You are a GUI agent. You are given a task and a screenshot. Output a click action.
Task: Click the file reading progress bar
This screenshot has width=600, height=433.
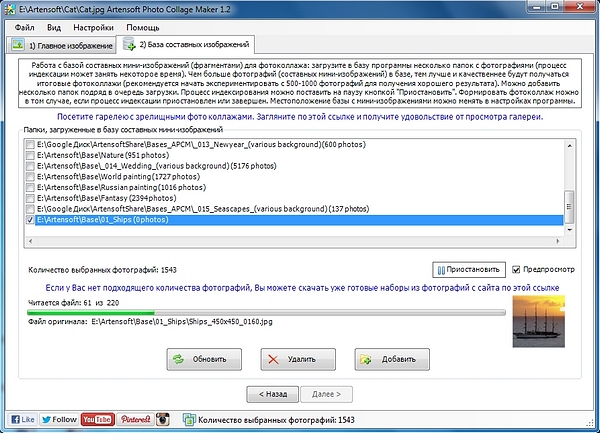266,313
